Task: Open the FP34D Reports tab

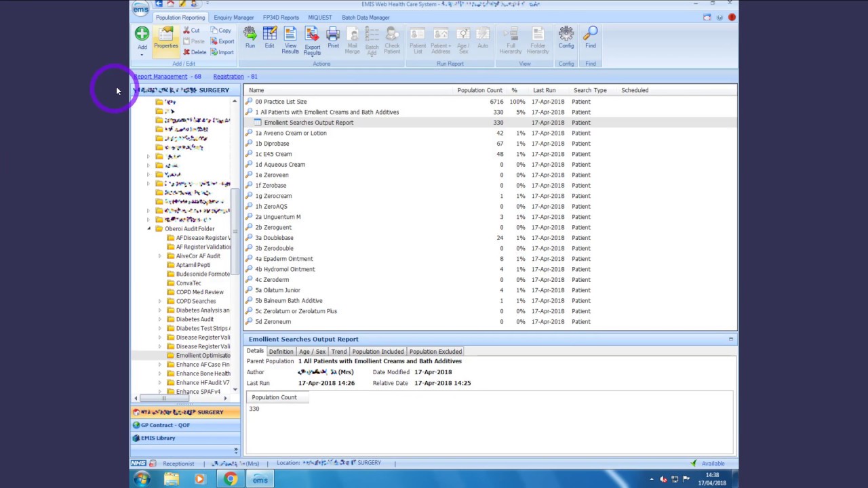Action: point(281,18)
